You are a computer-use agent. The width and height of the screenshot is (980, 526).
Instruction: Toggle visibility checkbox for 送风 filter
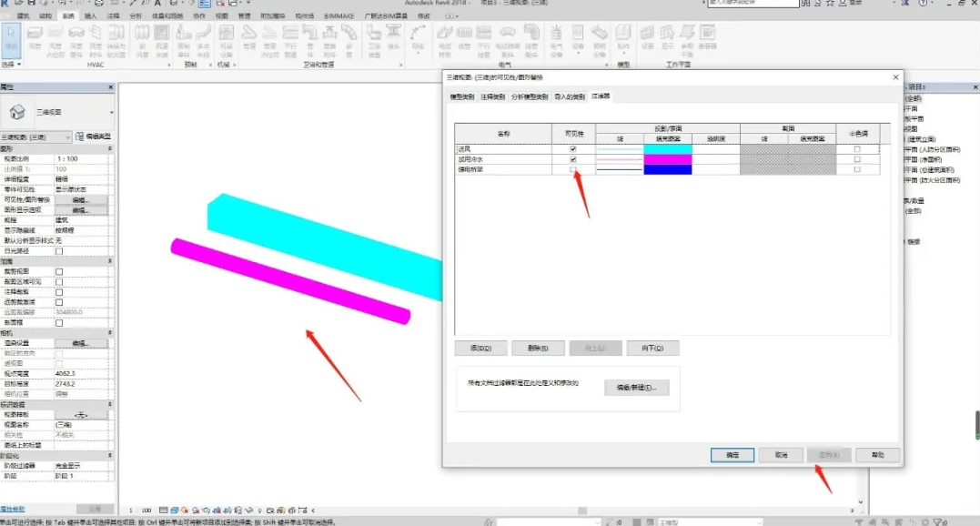tap(573, 149)
